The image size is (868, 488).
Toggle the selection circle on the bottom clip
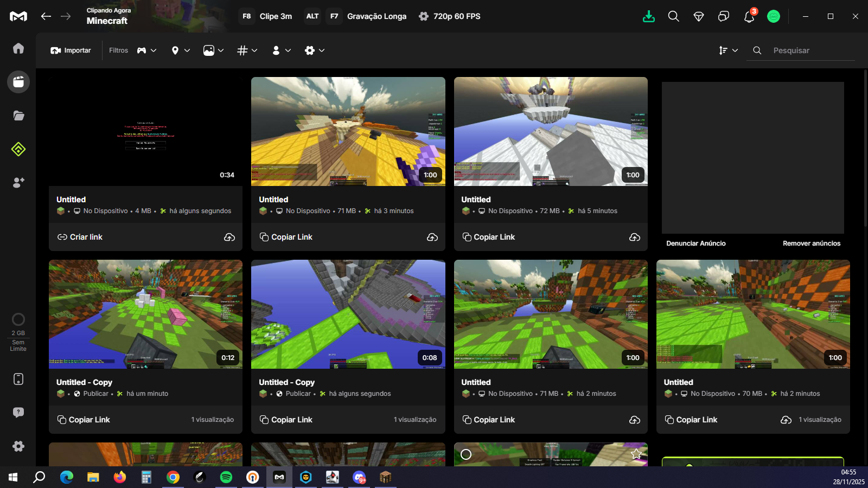tap(466, 454)
